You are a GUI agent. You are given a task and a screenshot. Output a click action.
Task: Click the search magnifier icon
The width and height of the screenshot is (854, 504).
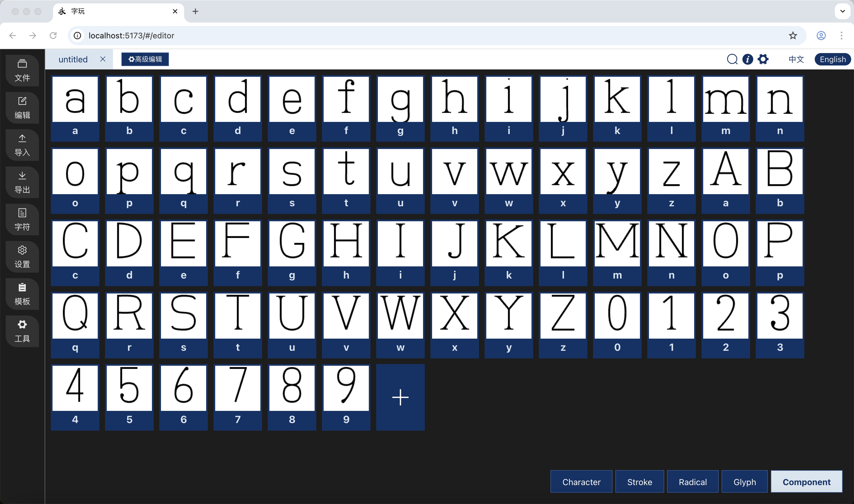732,60
